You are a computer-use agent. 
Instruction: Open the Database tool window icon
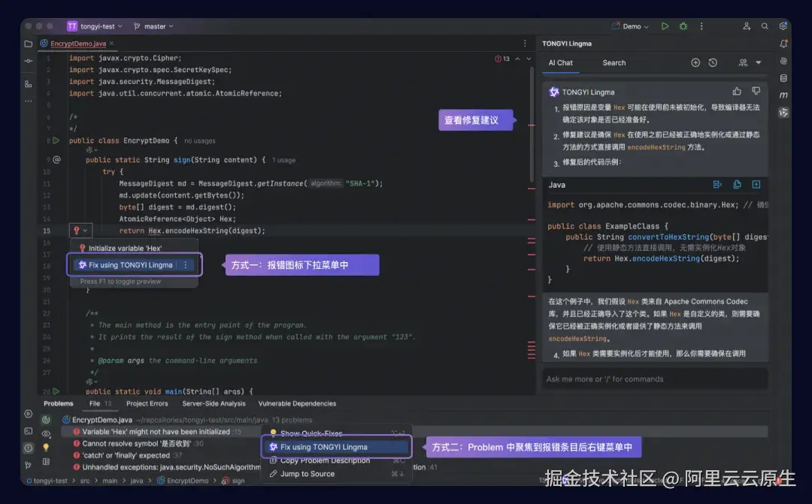point(783,78)
